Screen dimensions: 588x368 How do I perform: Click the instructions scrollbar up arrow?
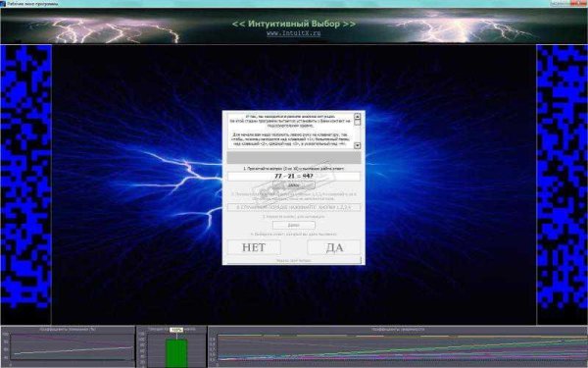357,117
